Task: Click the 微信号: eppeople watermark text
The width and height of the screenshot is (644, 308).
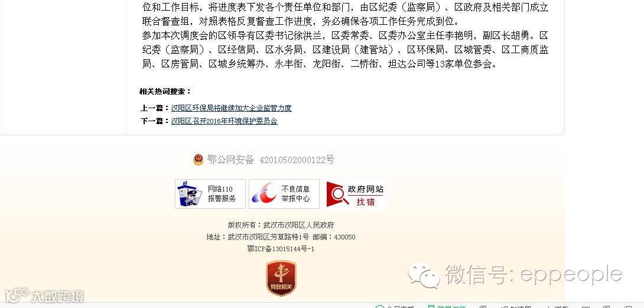Action: point(534,274)
